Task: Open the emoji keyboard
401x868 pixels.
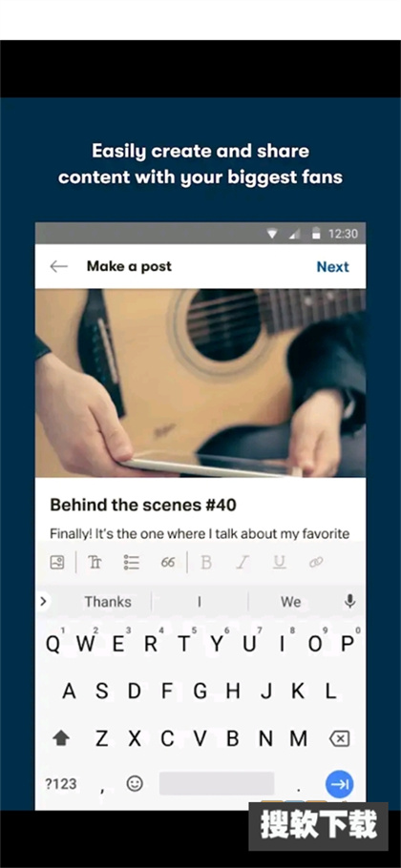Action: (135, 783)
